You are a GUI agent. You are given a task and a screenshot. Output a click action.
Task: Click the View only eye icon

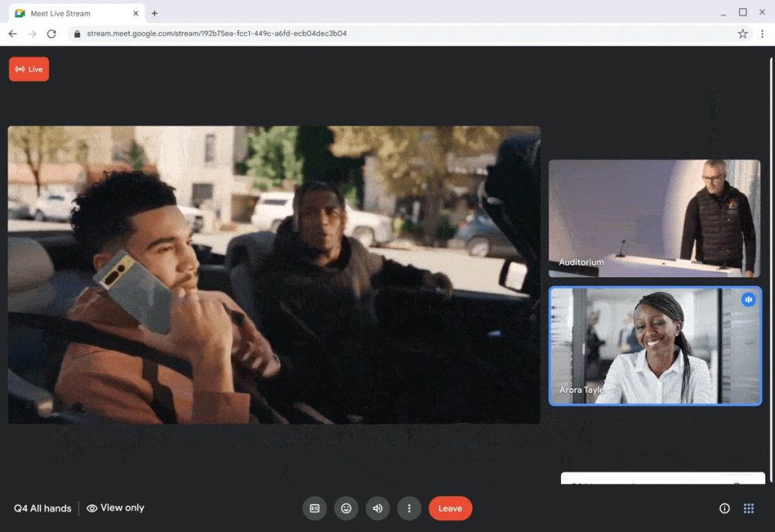[x=91, y=508]
